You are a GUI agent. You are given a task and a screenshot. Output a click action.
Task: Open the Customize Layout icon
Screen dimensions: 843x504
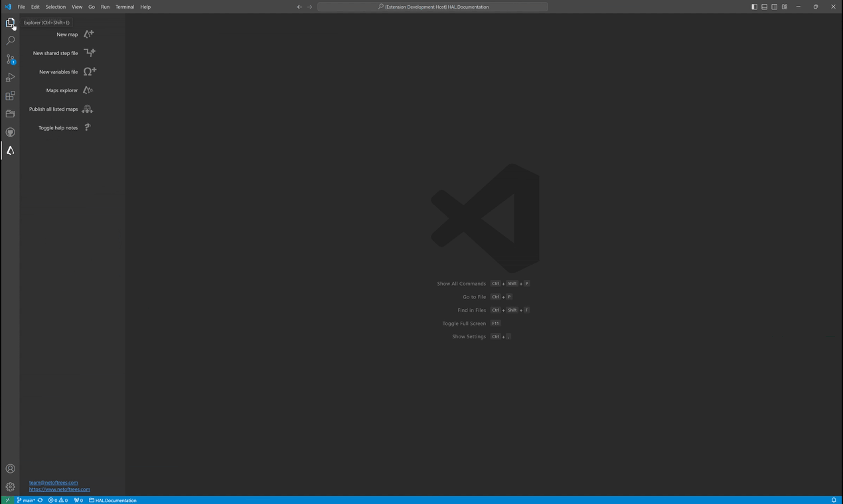(x=785, y=7)
